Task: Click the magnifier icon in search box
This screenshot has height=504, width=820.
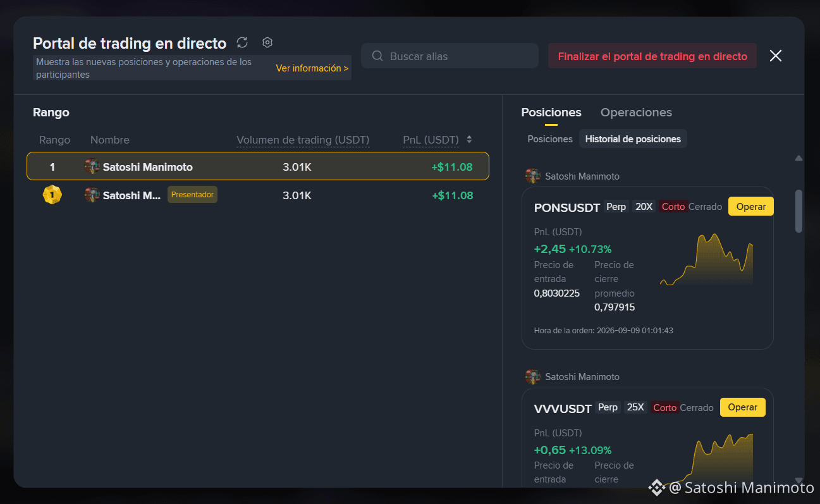Action: [x=377, y=56]
